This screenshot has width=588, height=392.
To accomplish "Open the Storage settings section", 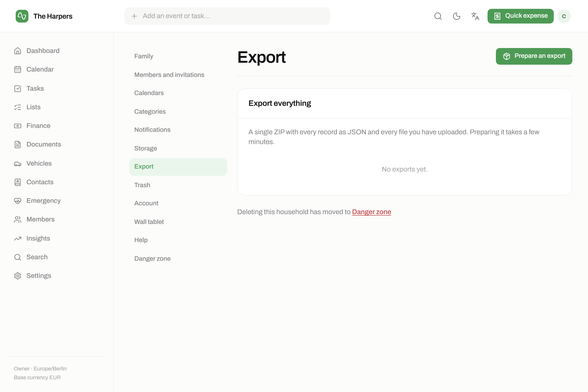I will (178, 148).
